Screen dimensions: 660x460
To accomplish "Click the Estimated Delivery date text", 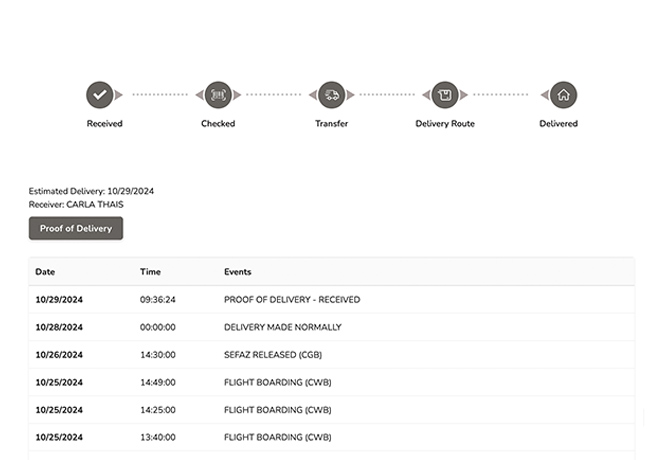I will pyautogui.click(x=91, y=191).
